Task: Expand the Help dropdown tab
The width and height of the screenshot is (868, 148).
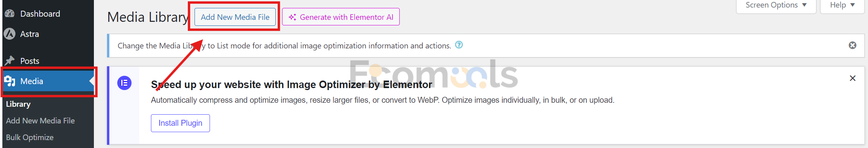Action: 842,6
